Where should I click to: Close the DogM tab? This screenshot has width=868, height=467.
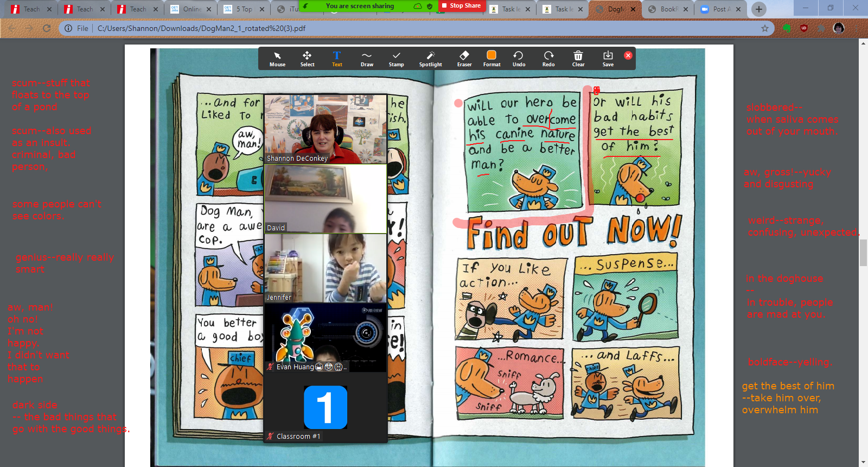[x=633, y=9]
